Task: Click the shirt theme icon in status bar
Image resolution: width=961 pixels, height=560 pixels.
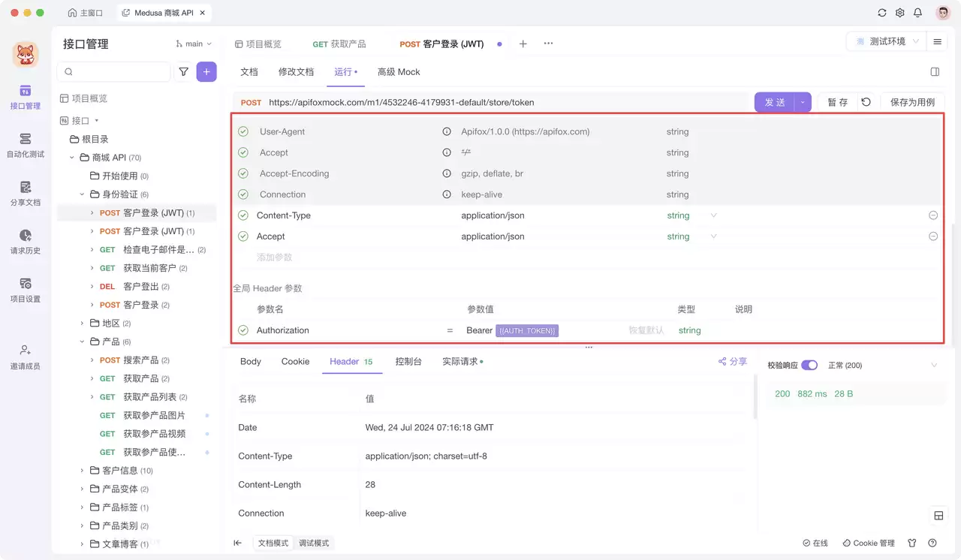Action: coord(912,543)
